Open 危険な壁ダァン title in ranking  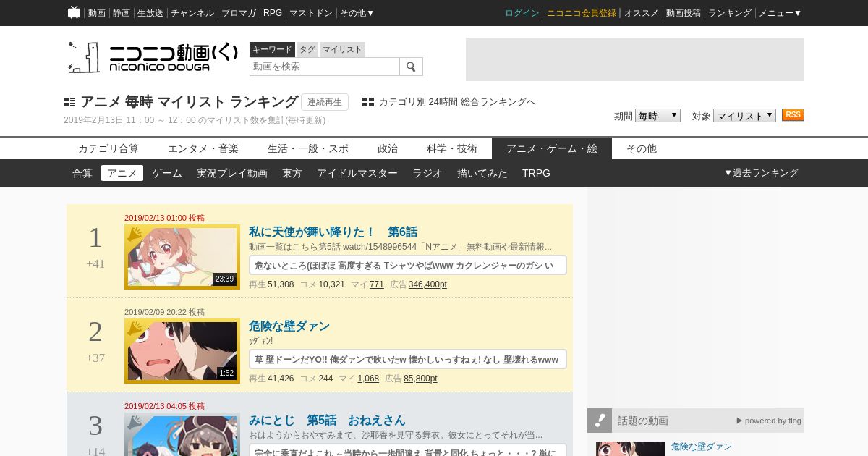click(x=289, y=326)
